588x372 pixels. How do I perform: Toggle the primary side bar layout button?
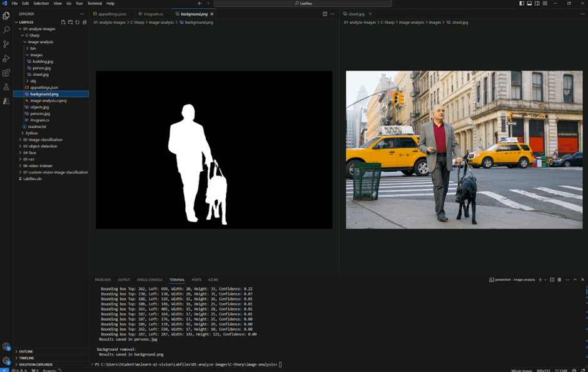pos(522,3)
